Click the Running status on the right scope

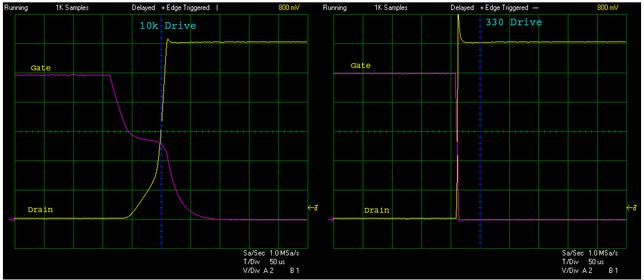click(x=335, y=8)
